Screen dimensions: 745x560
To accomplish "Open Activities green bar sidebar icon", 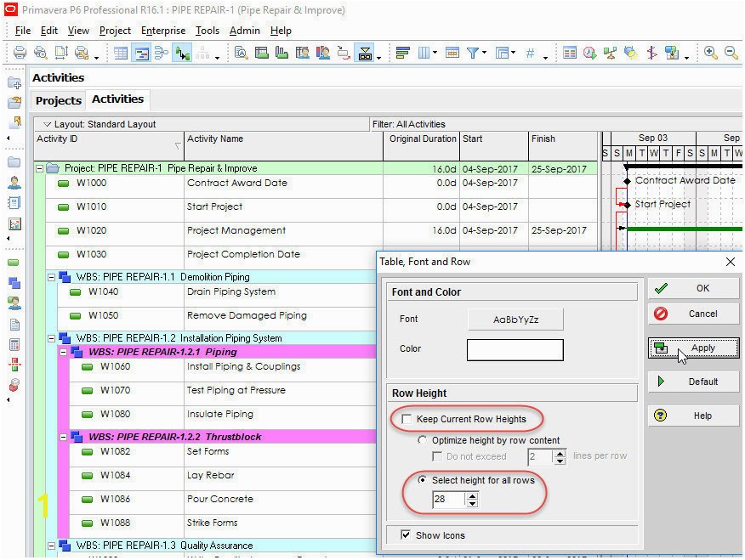I will 14,263.
